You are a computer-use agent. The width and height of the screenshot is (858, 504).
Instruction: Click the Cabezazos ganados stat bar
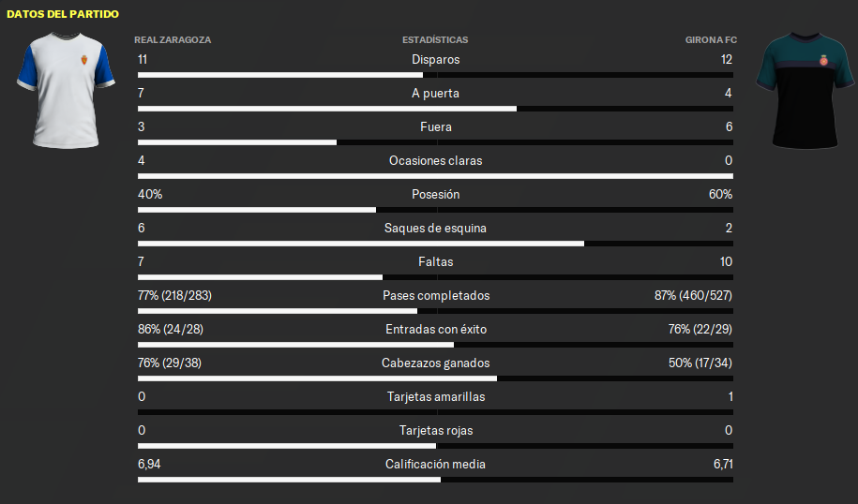click(x=435, y=378)
